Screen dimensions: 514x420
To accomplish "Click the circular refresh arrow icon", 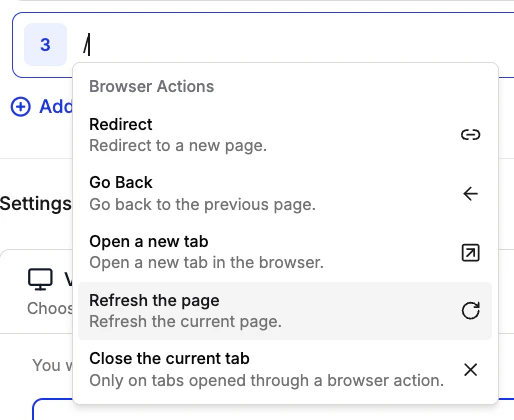I will point(470,311).
